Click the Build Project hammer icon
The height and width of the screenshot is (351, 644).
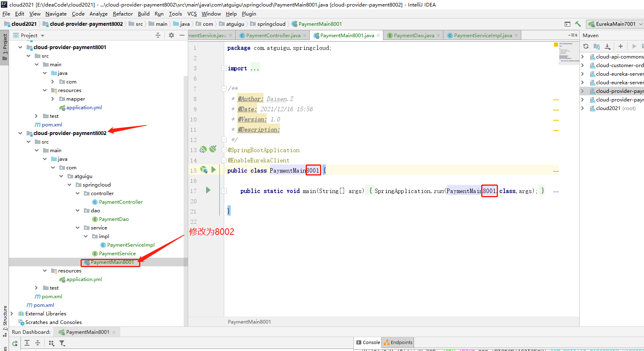click(x=578, y=24)
